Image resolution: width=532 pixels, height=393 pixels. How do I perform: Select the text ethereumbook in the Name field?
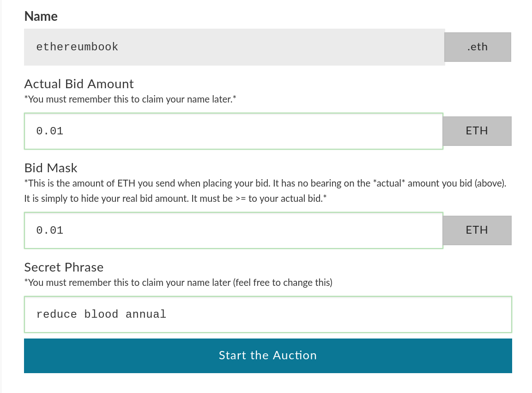click(77, 47)
